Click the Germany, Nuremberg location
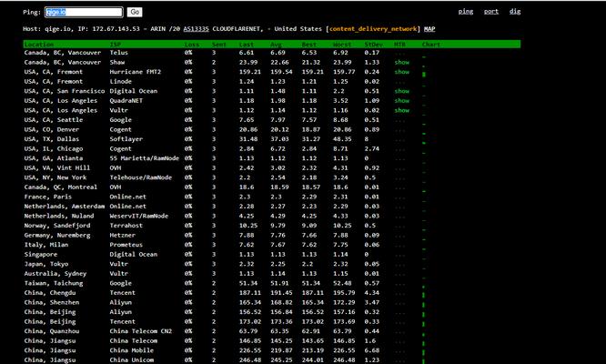The image size is (606, 364). pyautogui.click(x=56, y=236)
